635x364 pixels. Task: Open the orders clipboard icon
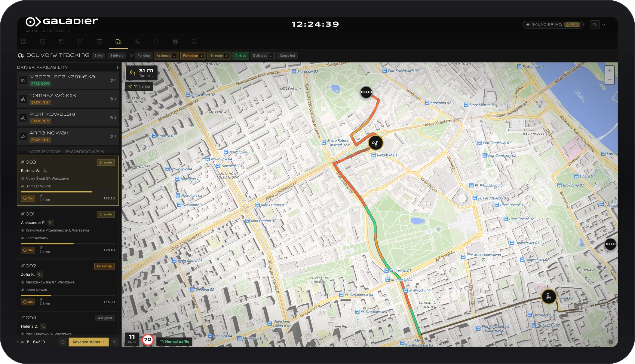click(x=43, y=42)
